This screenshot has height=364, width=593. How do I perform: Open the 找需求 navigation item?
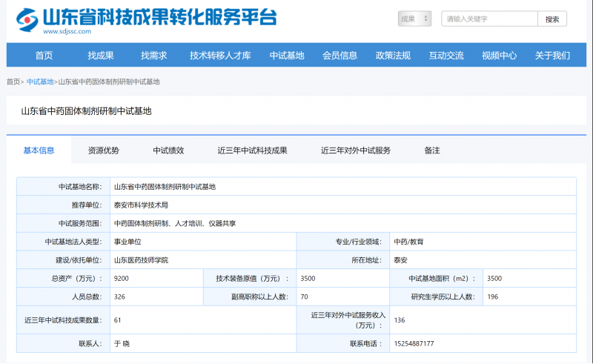[x=153, y=56]
